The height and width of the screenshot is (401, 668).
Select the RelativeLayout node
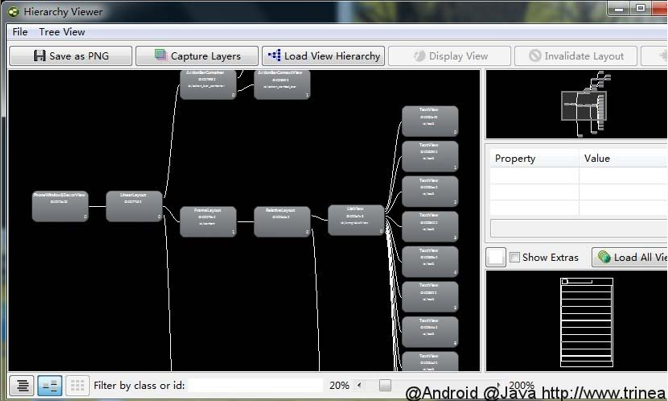click(x=282, y=222)
